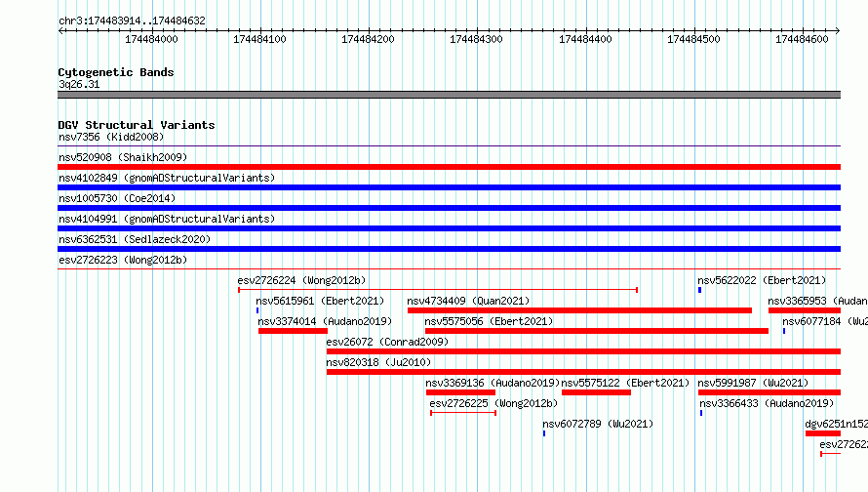Click nsv3374014 (Audano2019) label
The image size is (868, 492).
325,321
